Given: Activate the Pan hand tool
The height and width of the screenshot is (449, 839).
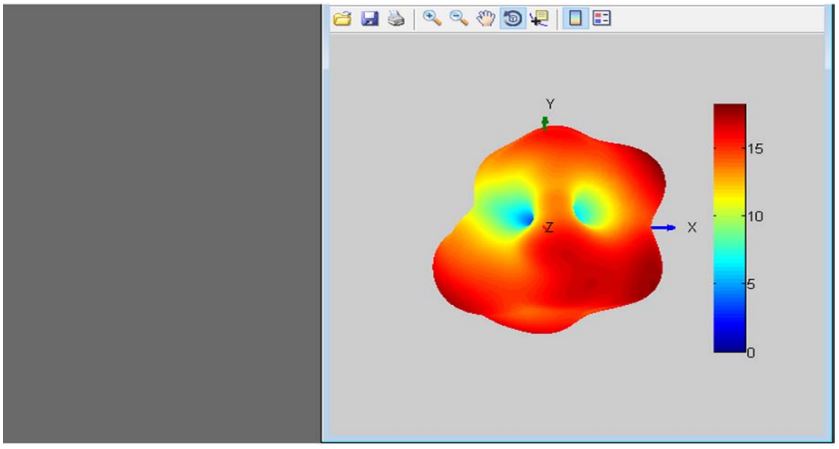Looking at the screenshot, I should (486, 19).
